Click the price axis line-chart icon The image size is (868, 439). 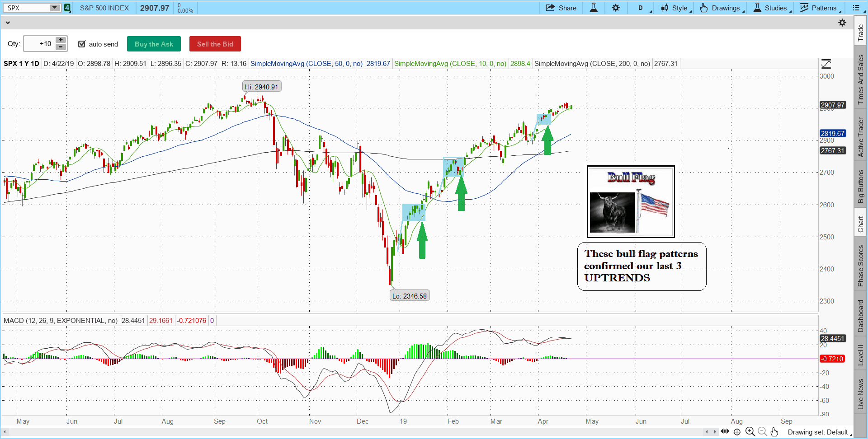pyautogui.click(x=826, y=64)
